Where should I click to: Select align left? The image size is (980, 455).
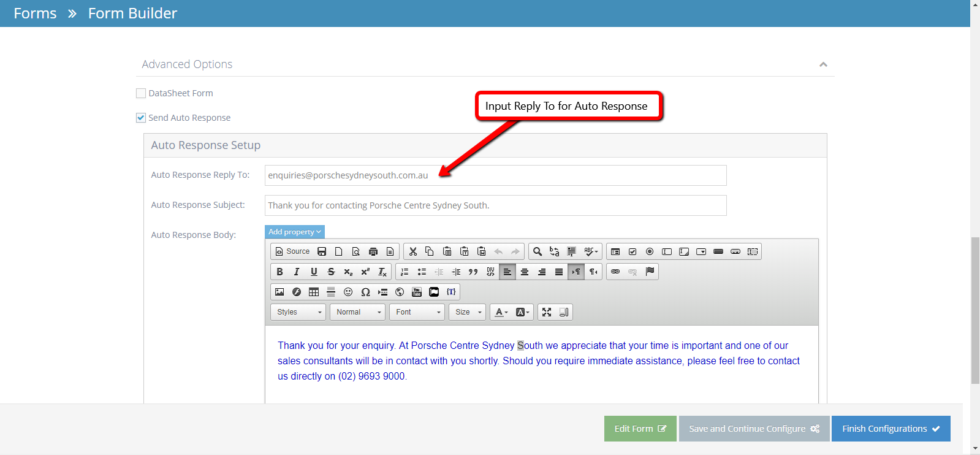(507, 272)
